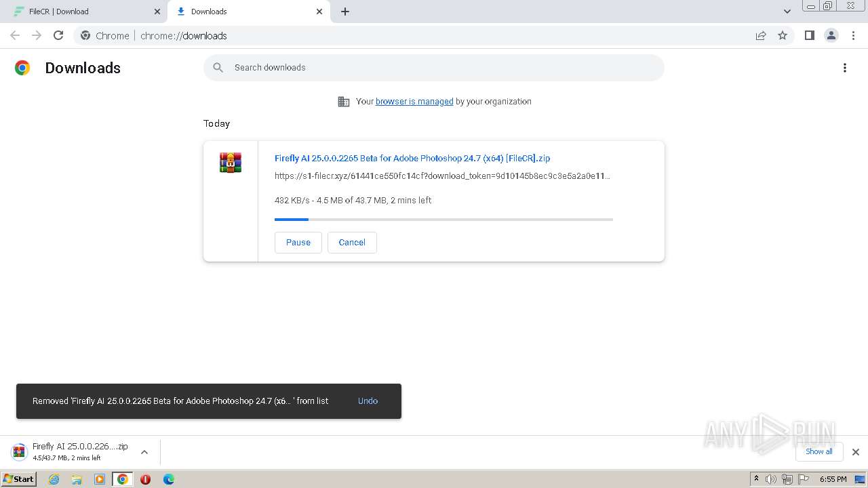Click the 6:55 PM clock
868x488 pixels.
(x=833, y=479)
